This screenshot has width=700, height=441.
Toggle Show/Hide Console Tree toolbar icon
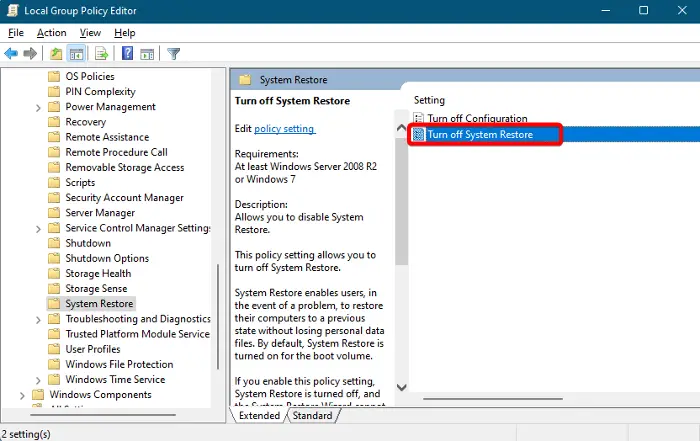(76, 54)
